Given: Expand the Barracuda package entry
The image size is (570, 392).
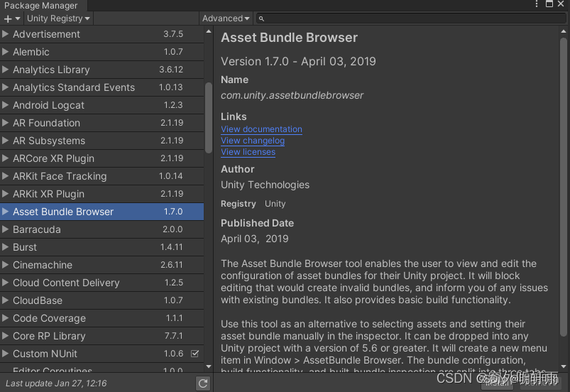Looking at the screenshot, I should 5,229.
